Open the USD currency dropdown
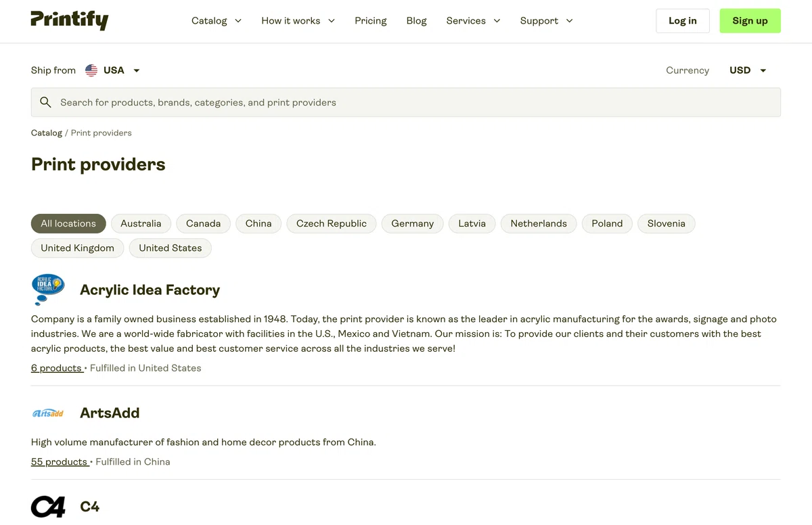This screenshot has height=525, width=812. [x=748, y=70]
